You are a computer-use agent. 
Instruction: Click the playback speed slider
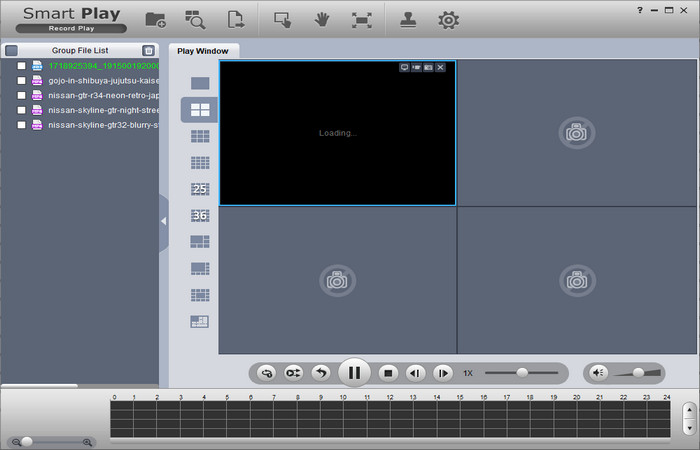521,373
